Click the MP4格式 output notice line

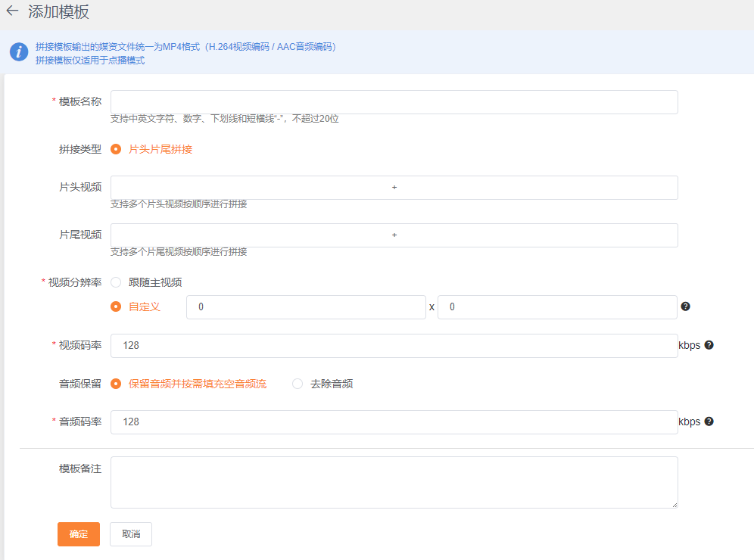[x=185, y=47]
